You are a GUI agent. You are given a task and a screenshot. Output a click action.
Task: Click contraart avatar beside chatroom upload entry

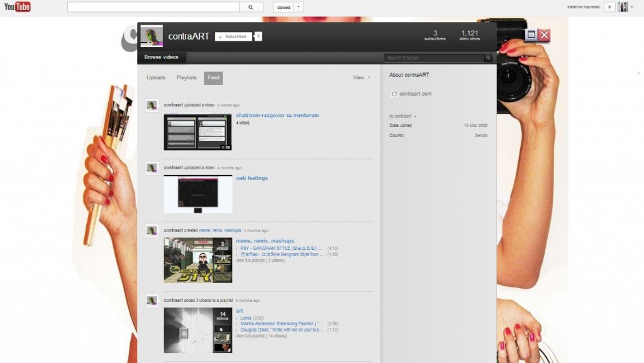(x=152, y=106)
